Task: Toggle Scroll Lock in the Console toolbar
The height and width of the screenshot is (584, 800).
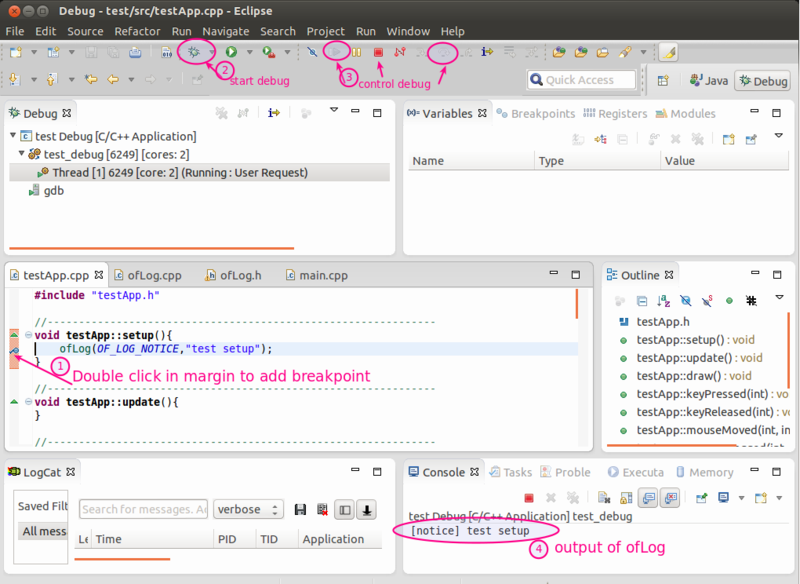Action: [x=625, y=497]
